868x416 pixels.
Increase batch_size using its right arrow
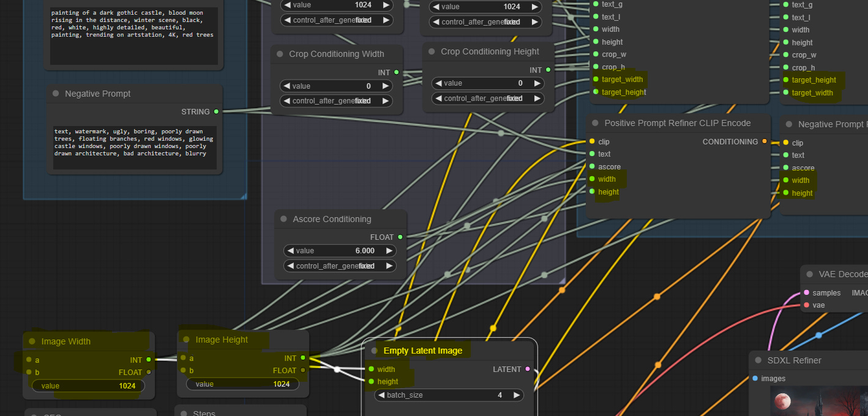517,395
